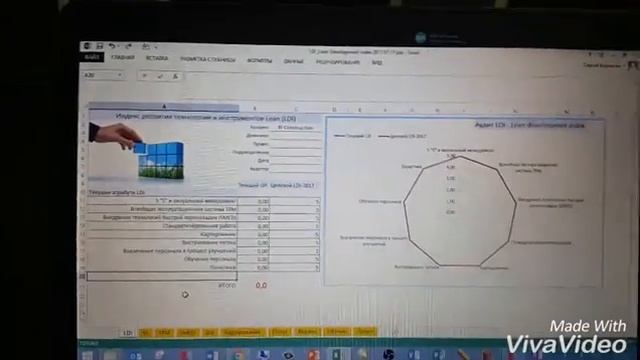Click the hand and cubes picture
Screen dimensions: 640x360
click(137, 151)
